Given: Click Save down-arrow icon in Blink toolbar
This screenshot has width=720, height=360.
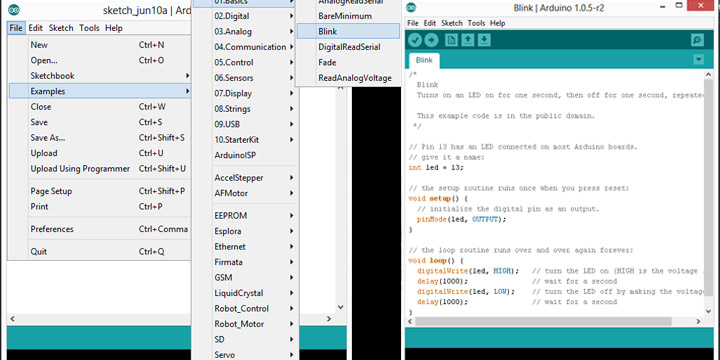Looking at the screenshot, I should pos(484,40).
